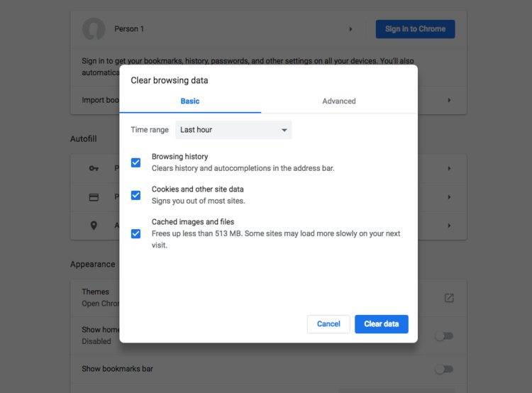Image resolution: width=532 pixels, height=393 pixels.
Task: Click the Person 1 avatar icon
Action: click(94, 29)
